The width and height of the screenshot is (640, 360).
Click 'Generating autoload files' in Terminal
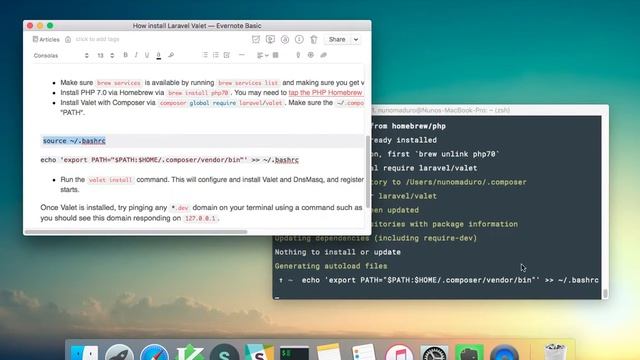coord(331,266)
